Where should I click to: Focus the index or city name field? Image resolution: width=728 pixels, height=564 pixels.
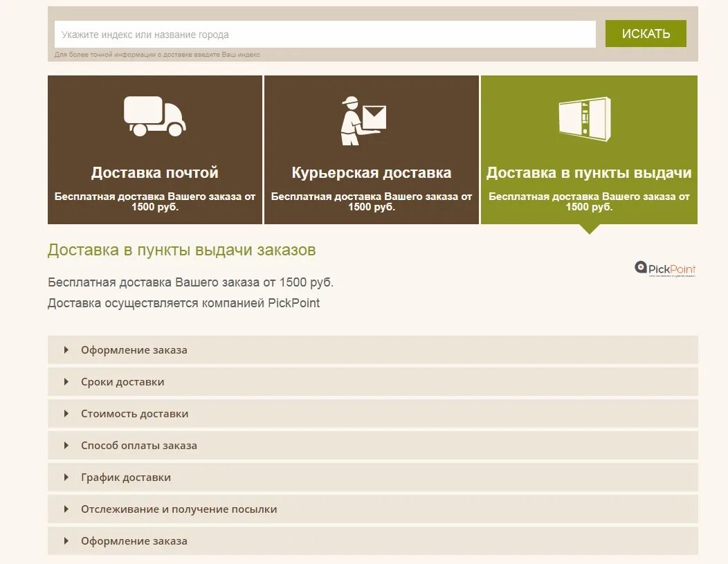[x=325, y=34]
